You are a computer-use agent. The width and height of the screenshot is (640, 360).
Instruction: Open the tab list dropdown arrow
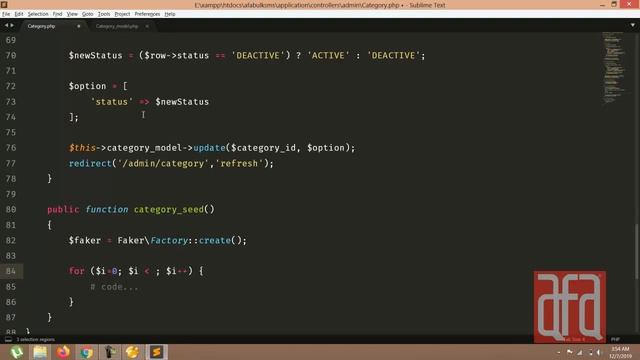coord(633,25)
